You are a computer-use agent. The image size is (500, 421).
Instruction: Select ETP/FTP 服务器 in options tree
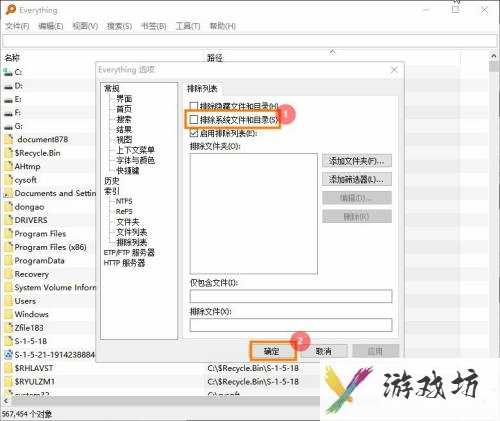click(x=129, y=253)
